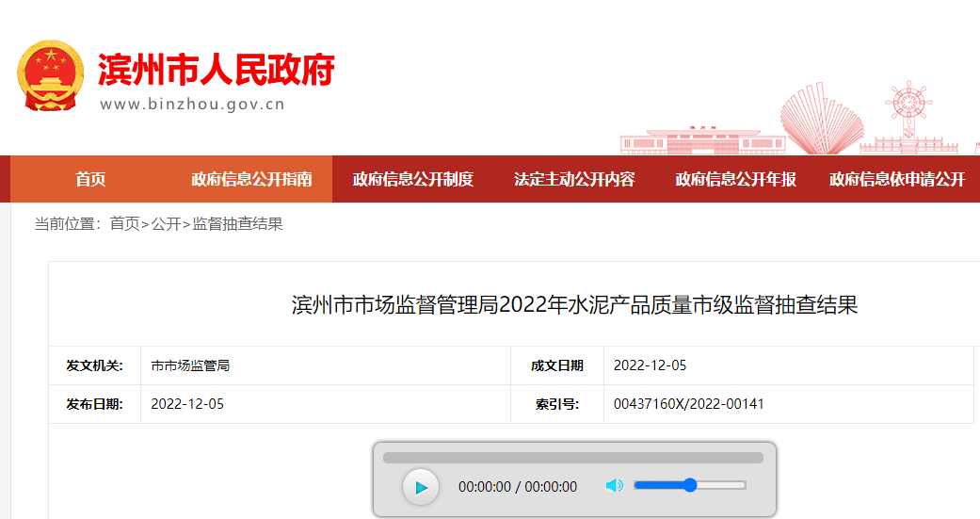Image resolution: width=980 pixels, height=519 pixels.
Task: Click the 发文机关 label cell
Action: [x=95, y=365]
